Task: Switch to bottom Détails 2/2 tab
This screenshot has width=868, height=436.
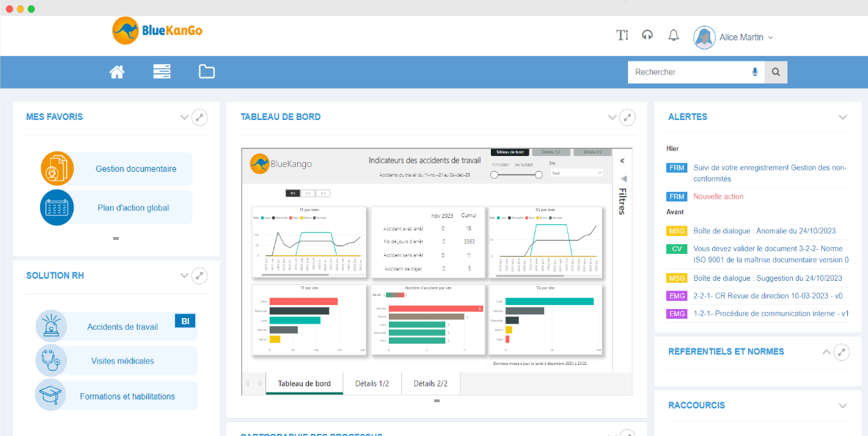Action: 430,384
